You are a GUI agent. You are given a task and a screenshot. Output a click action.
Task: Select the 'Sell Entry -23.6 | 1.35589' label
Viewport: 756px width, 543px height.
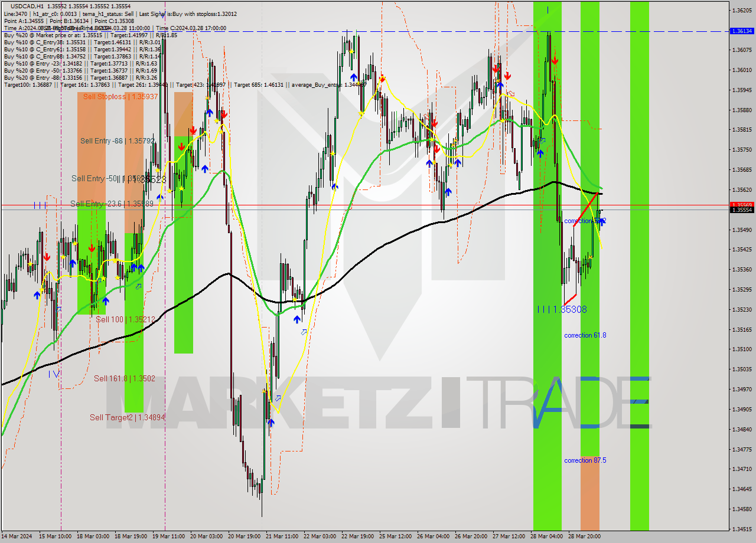112,204
